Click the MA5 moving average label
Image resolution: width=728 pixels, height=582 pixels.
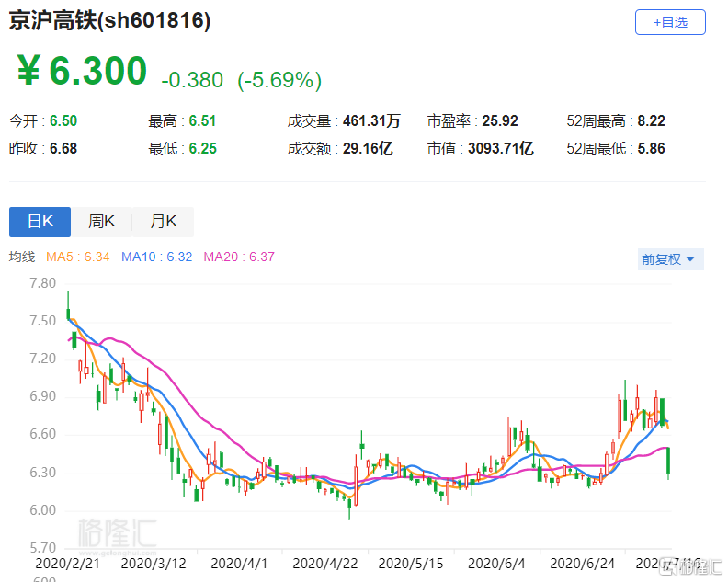tap(78, 257)
